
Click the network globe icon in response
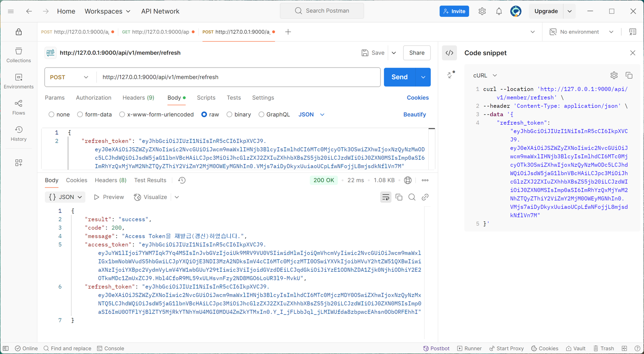(x=408, y=180)
